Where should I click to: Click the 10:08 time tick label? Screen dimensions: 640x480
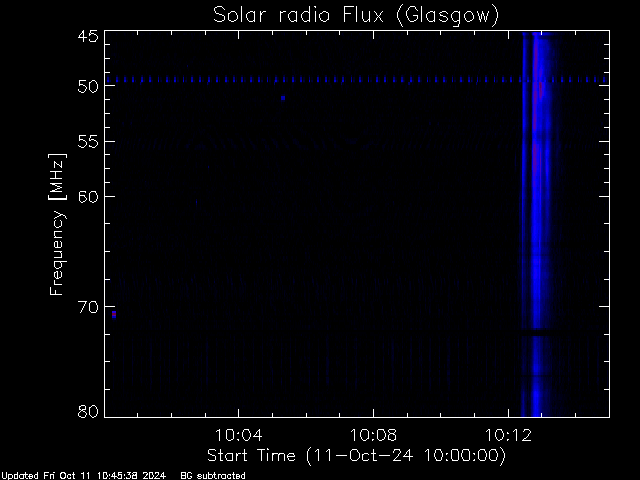(373, 435)
